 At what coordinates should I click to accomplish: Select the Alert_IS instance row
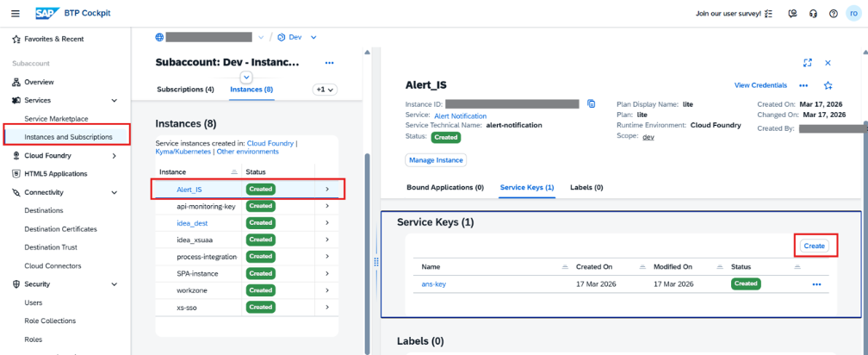pos(248,189)
